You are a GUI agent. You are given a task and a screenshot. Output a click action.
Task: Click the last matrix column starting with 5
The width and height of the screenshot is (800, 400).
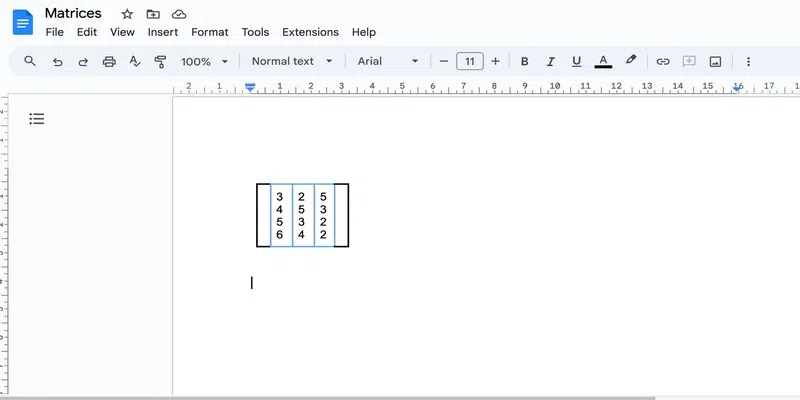click(324, 215)
